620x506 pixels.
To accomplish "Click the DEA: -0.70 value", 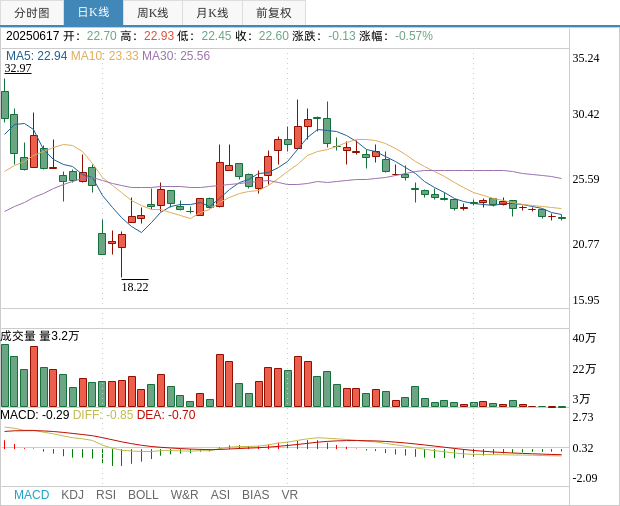I will click(x=166, y=415).
